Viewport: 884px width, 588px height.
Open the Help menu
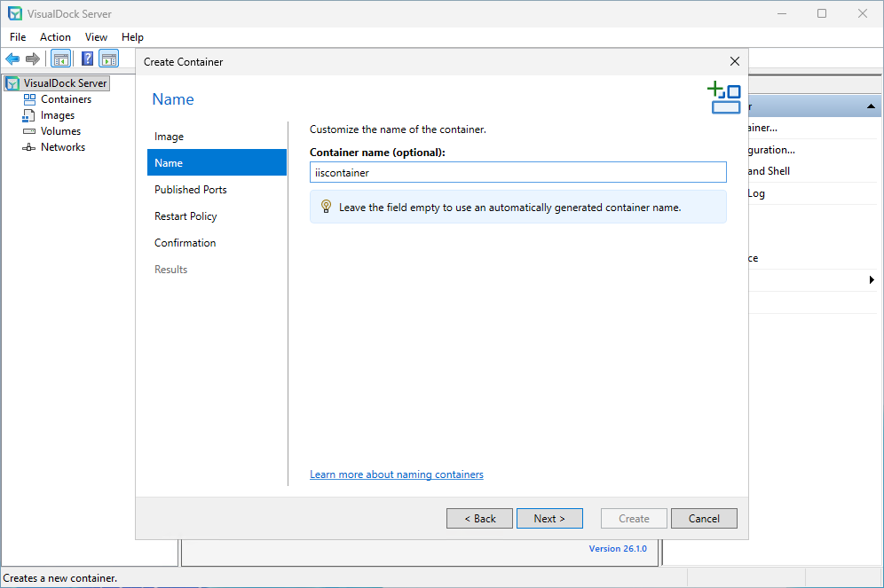tap(132, 37)
